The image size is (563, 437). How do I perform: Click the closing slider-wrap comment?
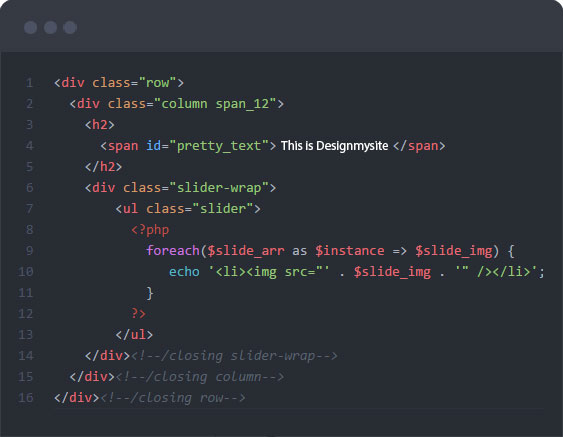(x=234, y=356)
